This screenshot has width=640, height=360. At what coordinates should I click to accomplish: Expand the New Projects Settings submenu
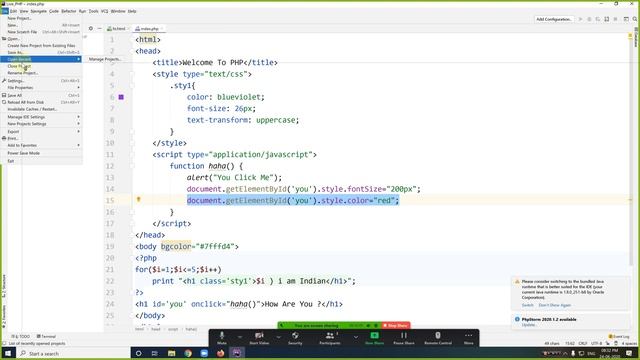[x=41, y=124]
